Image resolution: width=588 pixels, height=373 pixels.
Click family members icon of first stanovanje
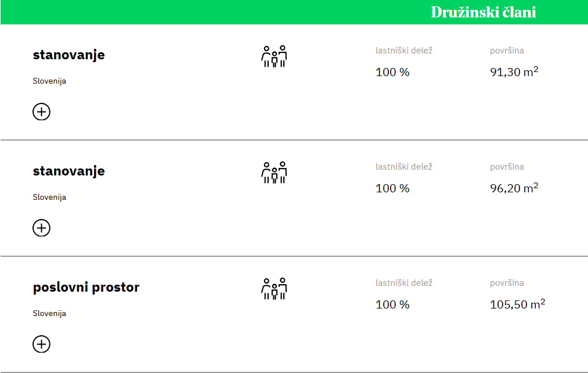274,57
